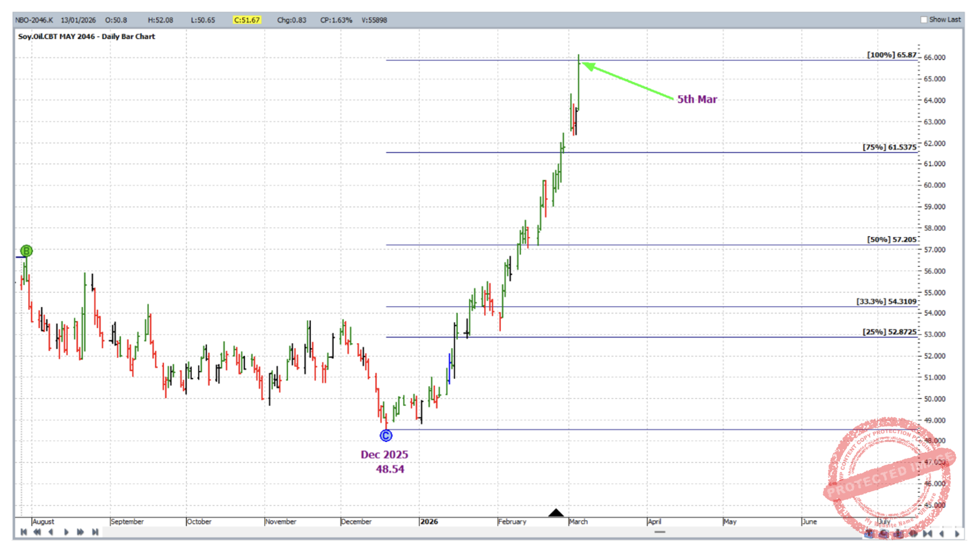
Task: Step forward one bar using the play arrow
Action: [x=66, y=532]
